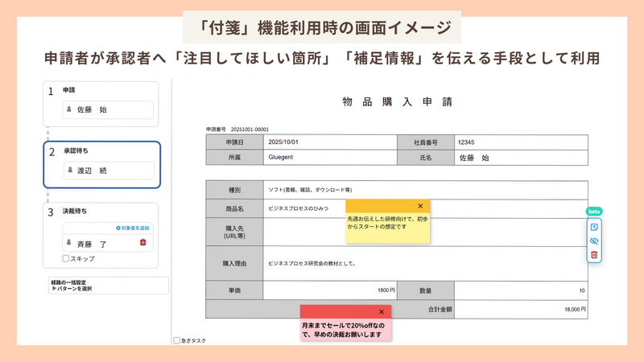Toggle sticky notes visibility with the eye icon
This screenshot has width=644, height=362.
click(x=593, y=241)
